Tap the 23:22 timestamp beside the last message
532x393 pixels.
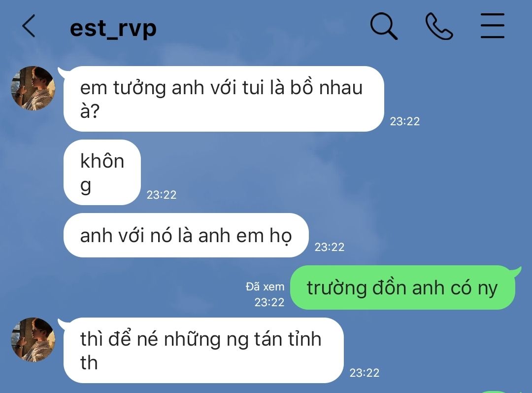365,373
